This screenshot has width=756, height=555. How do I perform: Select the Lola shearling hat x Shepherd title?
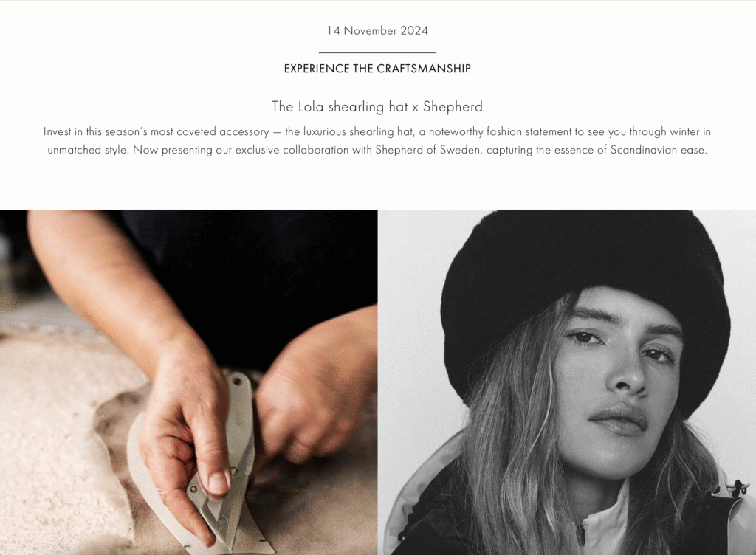tap(377, 106)
